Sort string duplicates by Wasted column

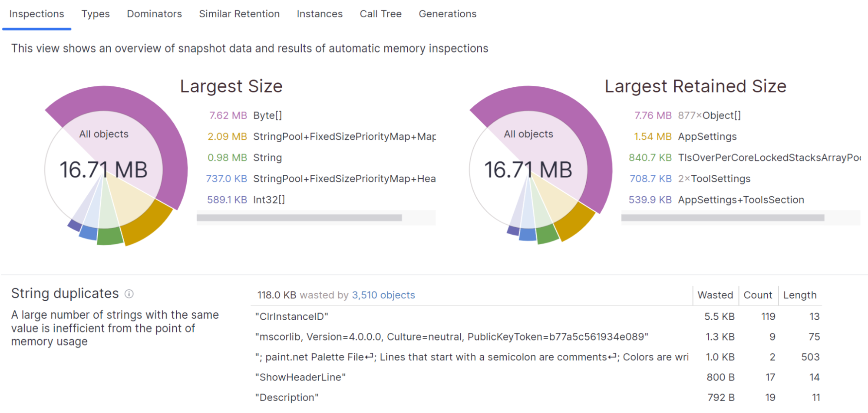[715, 295]
